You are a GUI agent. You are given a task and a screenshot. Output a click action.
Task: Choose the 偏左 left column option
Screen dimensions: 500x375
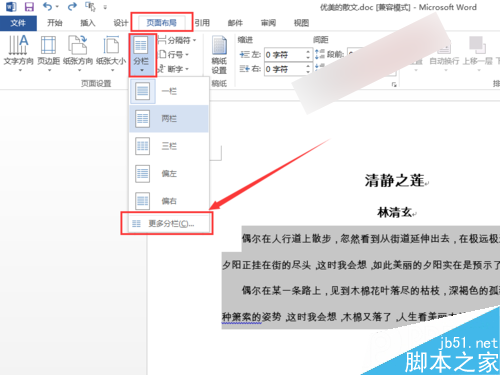169,173
